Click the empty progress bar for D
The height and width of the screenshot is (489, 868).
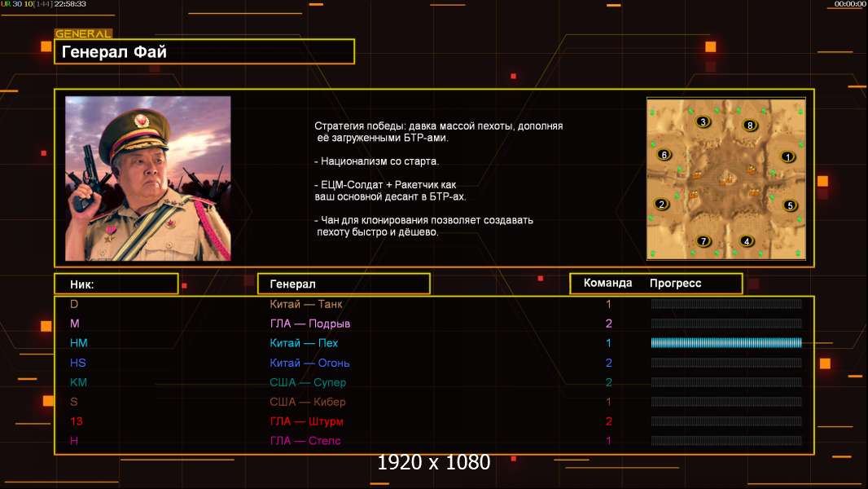tap(726, 303)
